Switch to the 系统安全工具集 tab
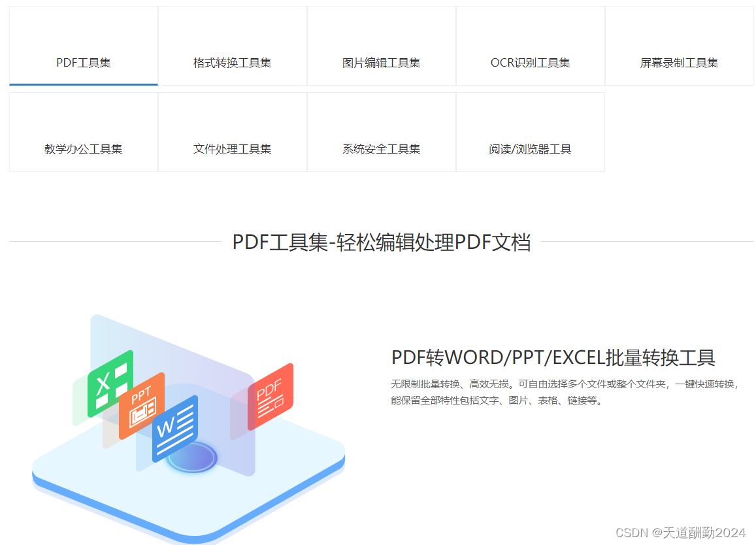 click(x=382, y=132)
